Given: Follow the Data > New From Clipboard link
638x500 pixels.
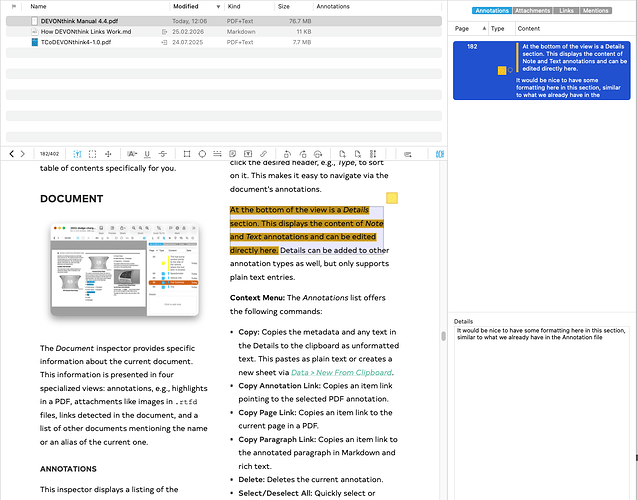Looking at the screenshot, I should [x=341, y=372].
